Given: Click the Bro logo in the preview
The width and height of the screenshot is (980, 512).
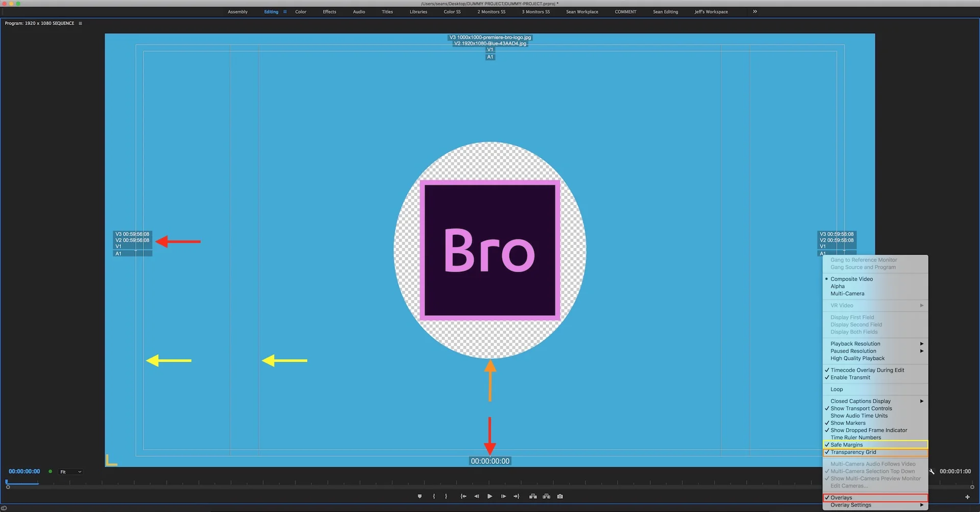Looking at the screenshot, I should pos(490,250).
